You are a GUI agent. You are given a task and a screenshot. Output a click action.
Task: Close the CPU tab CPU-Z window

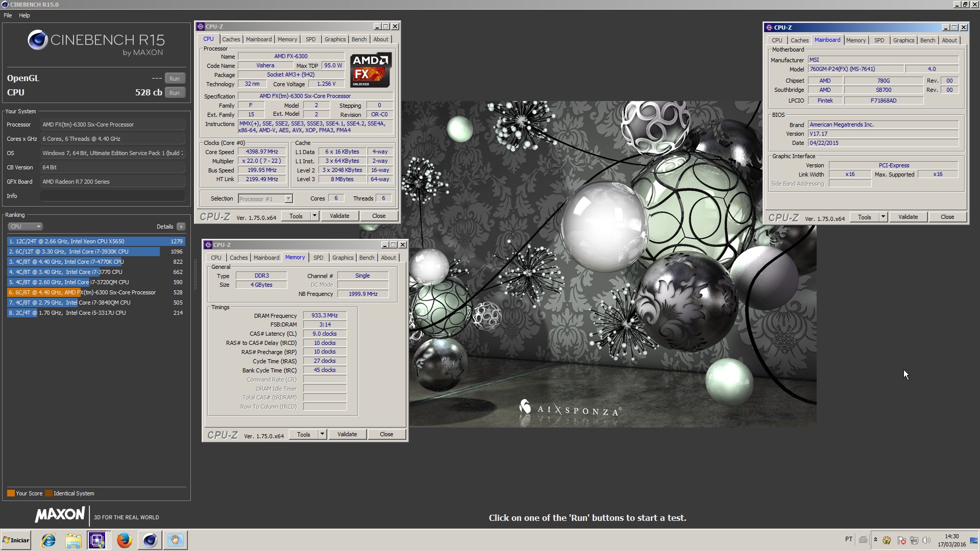coord(379,216)
